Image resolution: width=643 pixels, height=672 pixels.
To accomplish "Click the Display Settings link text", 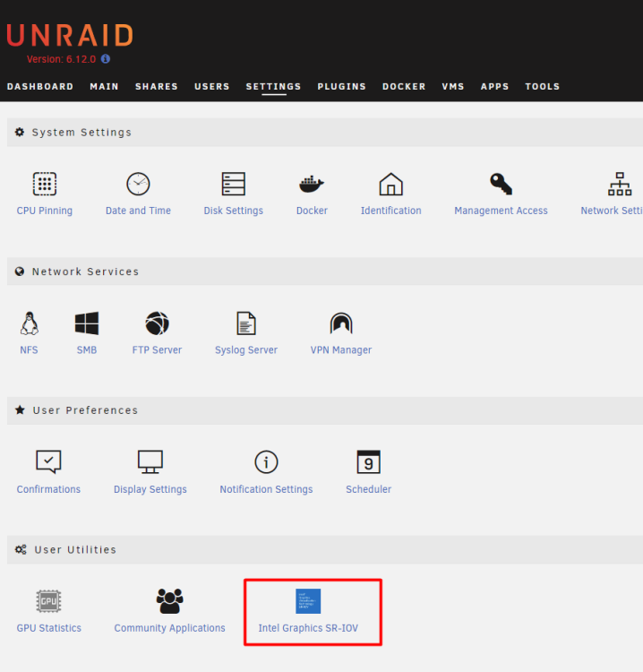I will coord(150,489).
